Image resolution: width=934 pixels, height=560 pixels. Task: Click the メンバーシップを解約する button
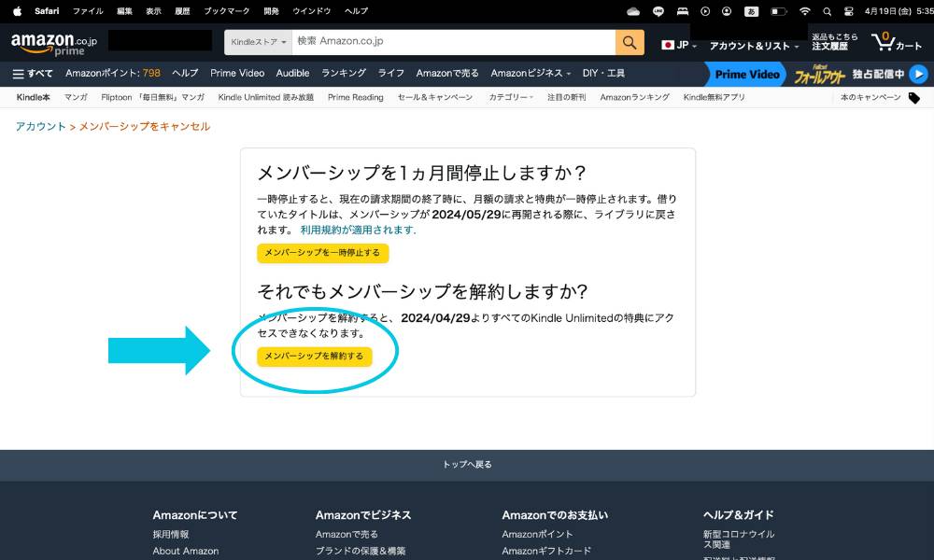click(x=315, y=356)
